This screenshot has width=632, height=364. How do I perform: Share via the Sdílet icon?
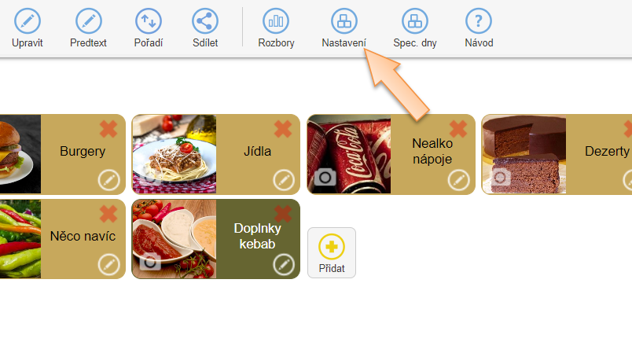[x=205, y=21]
